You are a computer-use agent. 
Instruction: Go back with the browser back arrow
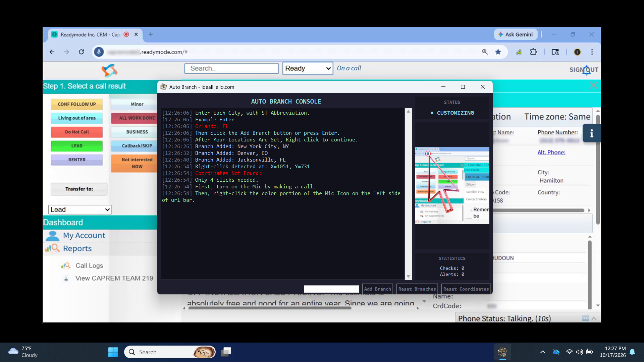[x=52, y=52]
